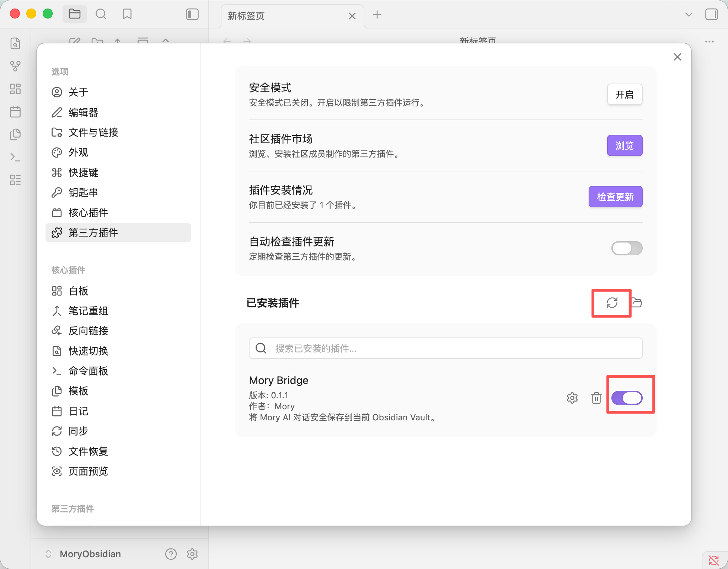The image size is (728, 569).
Task: Select 核心插件 in settings sidebar
Action: [x=118, y=213]
